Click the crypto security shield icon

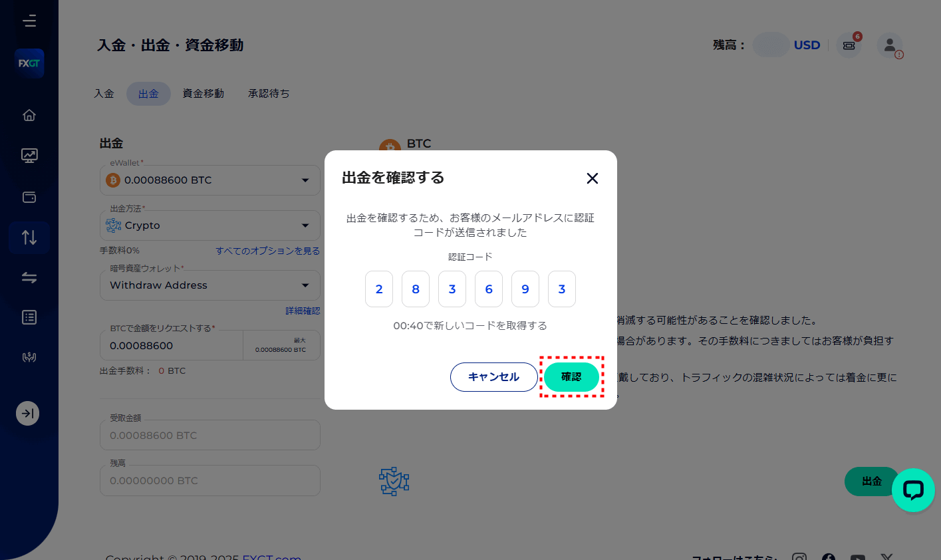click(x=394, y=482)
